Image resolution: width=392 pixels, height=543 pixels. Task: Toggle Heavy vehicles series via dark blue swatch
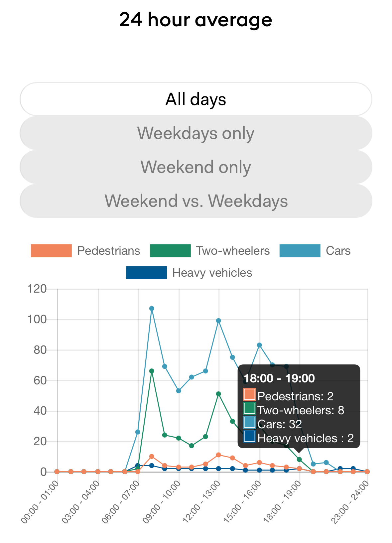click(x=146, y=273)
